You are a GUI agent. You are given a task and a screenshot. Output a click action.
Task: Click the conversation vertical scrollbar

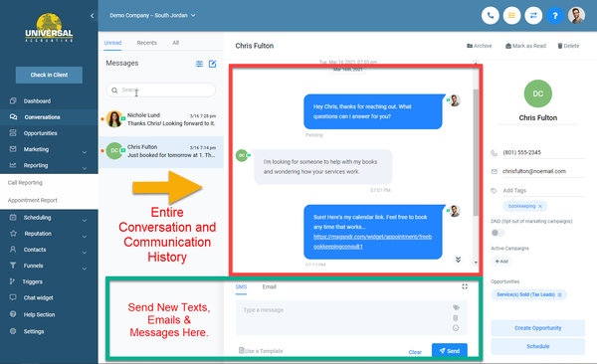[x=476, y=152]
